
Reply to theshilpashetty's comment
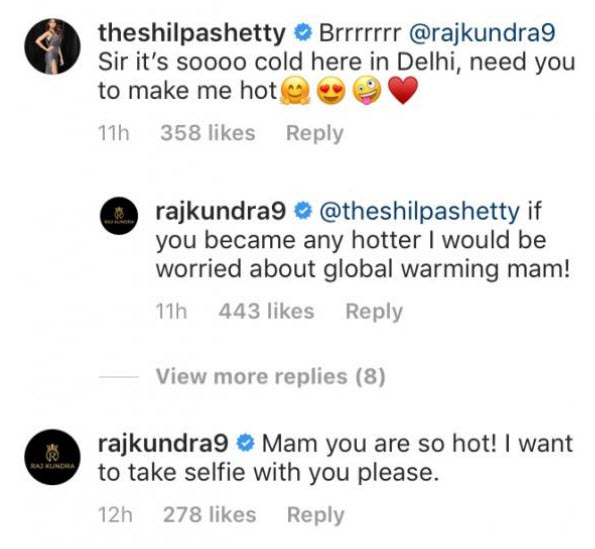point(315,134)
